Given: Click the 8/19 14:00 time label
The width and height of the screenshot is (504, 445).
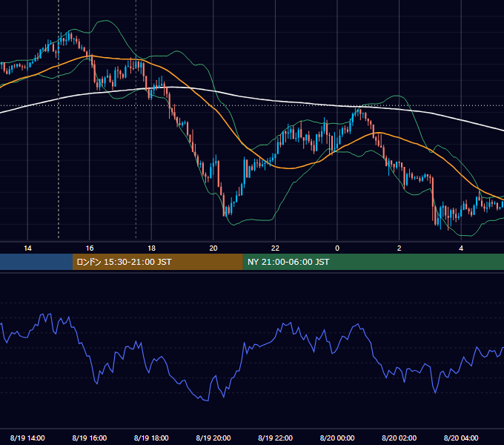Looking at the screenshot, I should pos(27,438).
